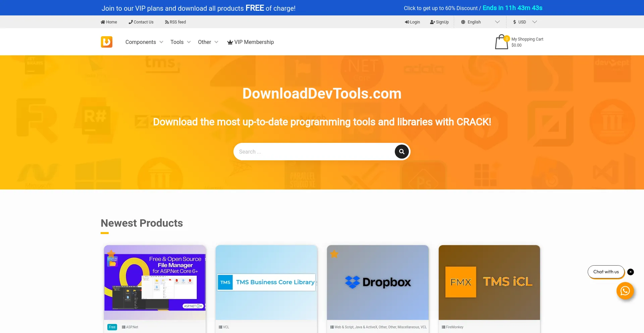Click the VCL category under TMS Business
Image resolution: width=644 pixels, height=333 pixels.
click(226, 327)
